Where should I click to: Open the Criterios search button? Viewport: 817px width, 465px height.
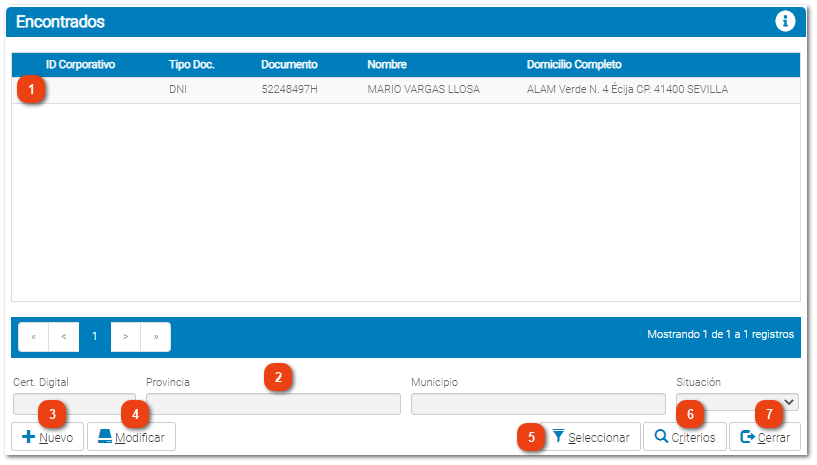coord(685,437)
